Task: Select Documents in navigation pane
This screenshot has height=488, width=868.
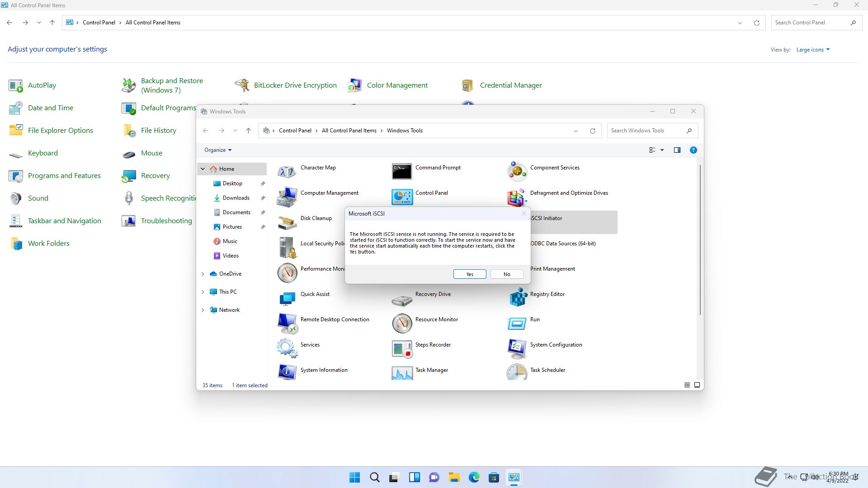Action: pos(236,212)
